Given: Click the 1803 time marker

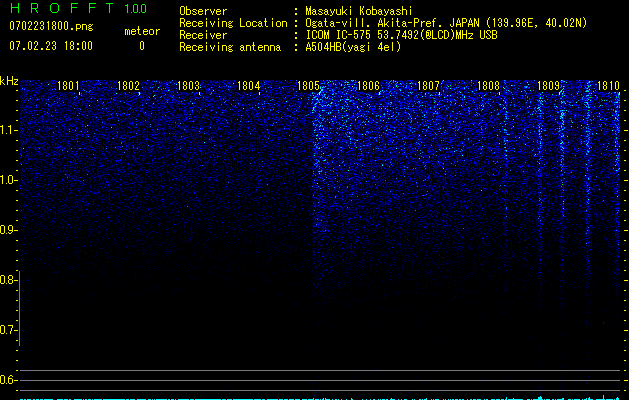Looking at the screenshot, I should (x=188, y=86).
